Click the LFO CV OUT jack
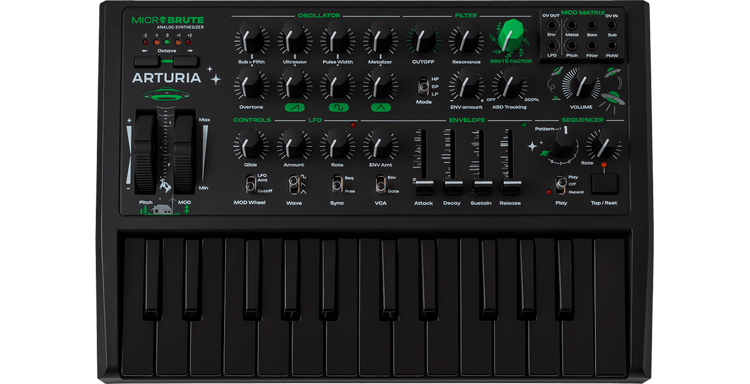 (x=552, y=46)
